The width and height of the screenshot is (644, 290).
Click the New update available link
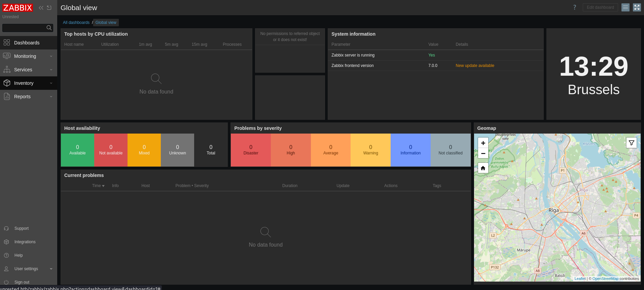(x=475, y=66)
